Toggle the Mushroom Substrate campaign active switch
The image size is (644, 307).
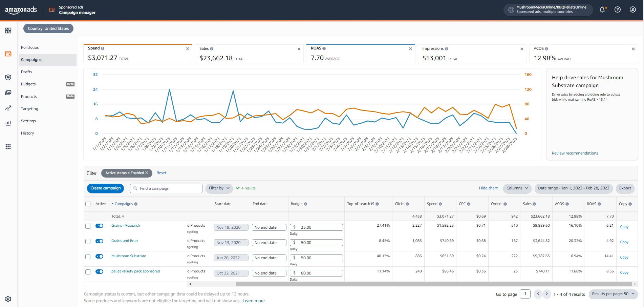pos(100,256)
